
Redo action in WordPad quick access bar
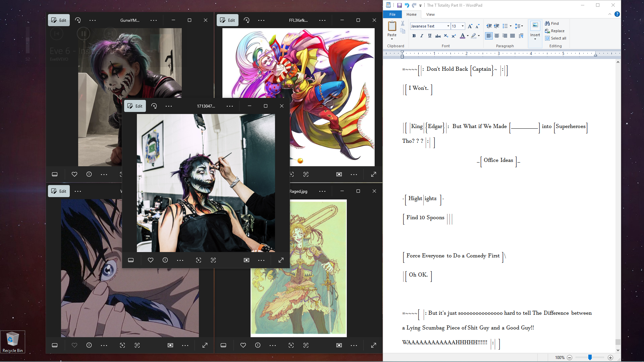414,5
